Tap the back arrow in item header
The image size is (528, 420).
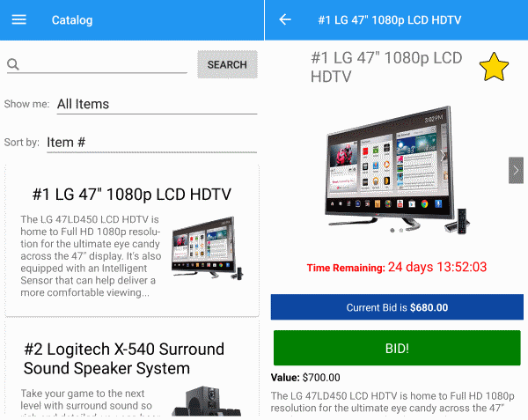click(285, 19)
